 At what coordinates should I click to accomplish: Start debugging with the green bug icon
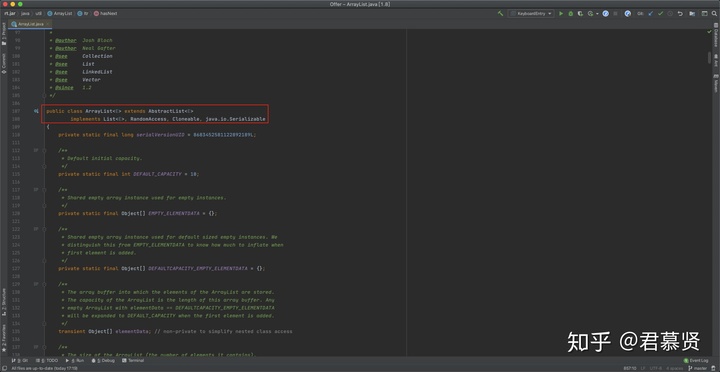[571, 14]
